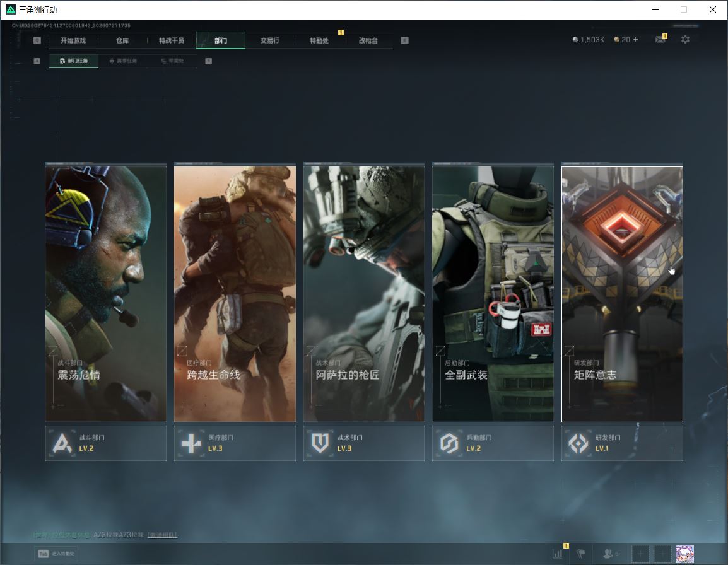
Task: Click the 邀请组队 link in chat
Action: [162, 535]
